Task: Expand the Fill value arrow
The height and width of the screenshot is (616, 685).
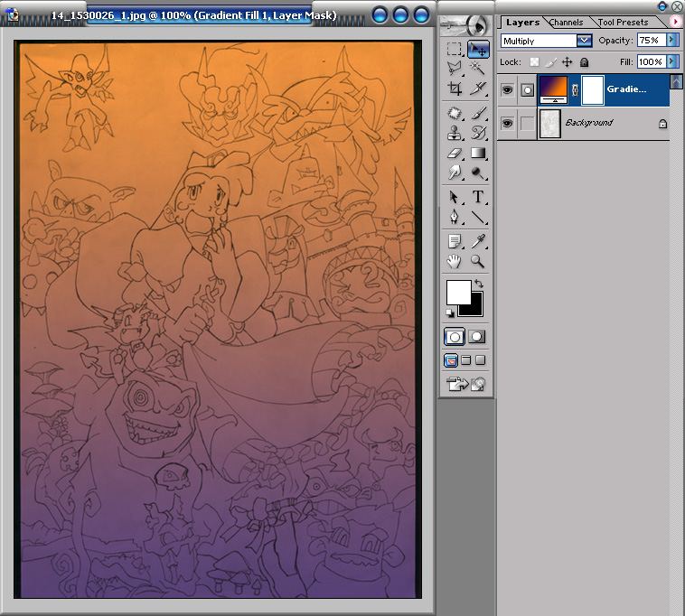Action: (x=671, y=61)
